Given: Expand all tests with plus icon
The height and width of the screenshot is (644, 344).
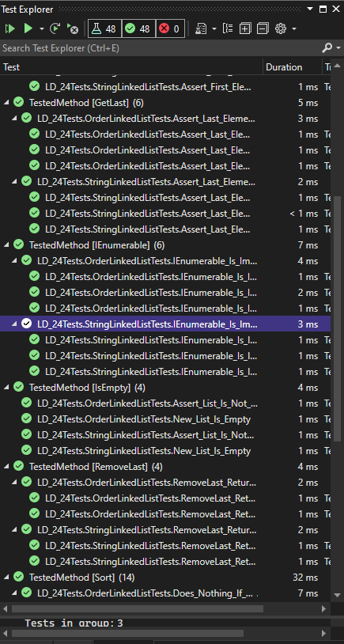Looking at the screenshot, I should [245, 28].
